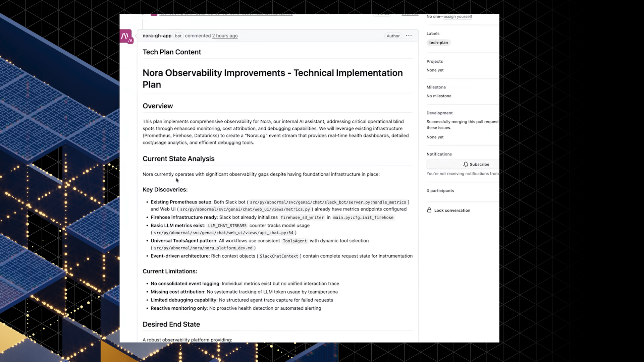Click 'None yet' under Projects
The image size is (644, 362).
435,70
